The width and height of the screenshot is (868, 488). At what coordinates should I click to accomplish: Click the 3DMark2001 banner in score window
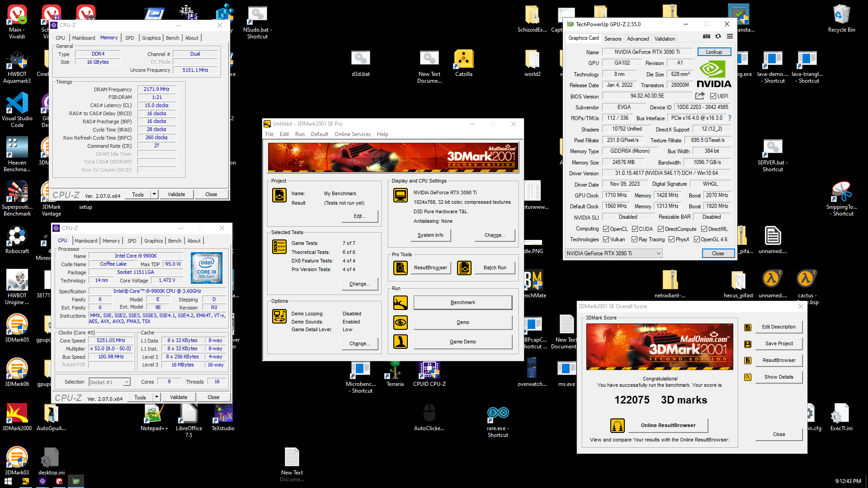660,346
